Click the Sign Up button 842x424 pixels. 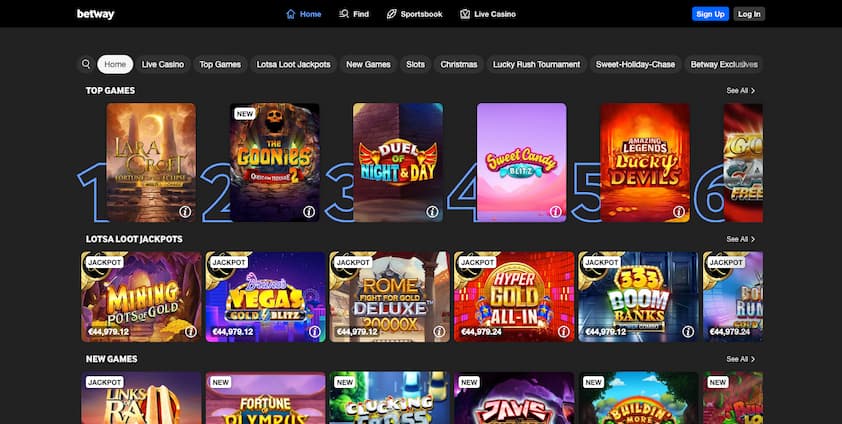tap(710, 14)
